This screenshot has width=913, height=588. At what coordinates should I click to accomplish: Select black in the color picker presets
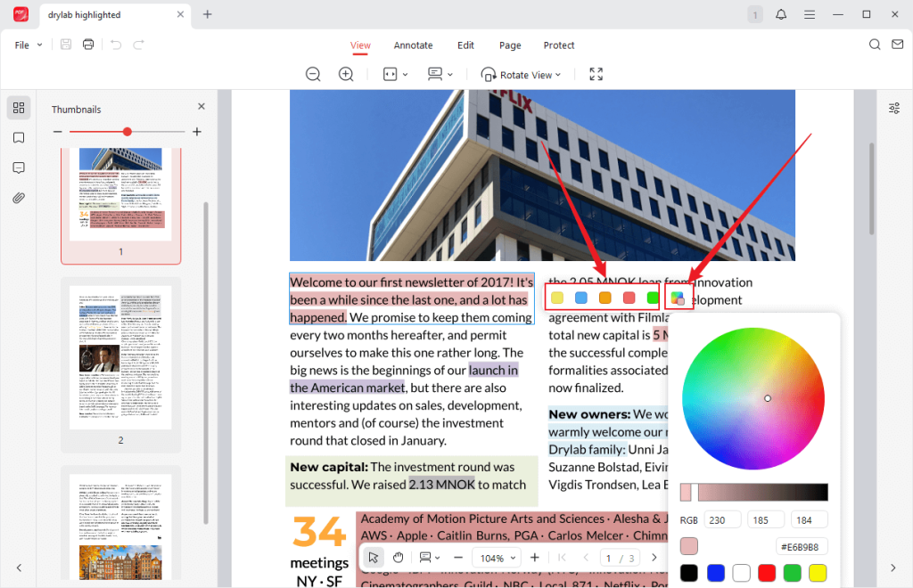coord(690,573)
